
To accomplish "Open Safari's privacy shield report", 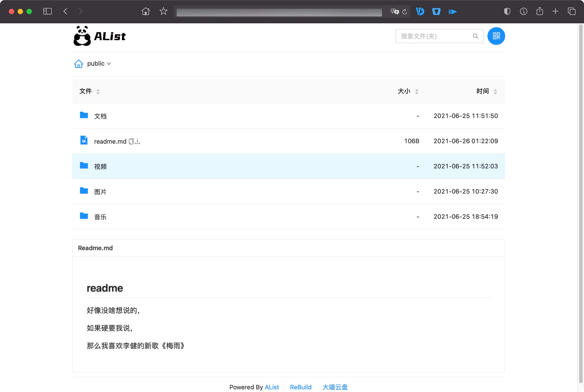I will tap(508, 11).
